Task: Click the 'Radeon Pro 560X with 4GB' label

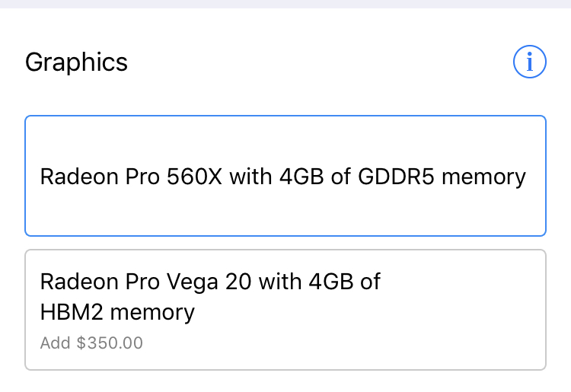Action: pyautogui.click(x=182, y=177)
